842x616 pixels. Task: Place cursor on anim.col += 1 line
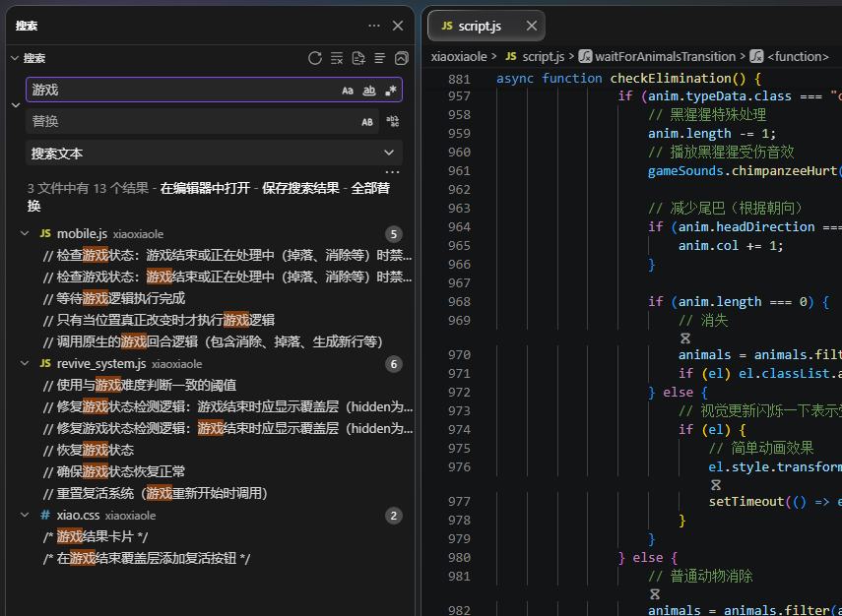pyautogui.click(x=731, y=246)
